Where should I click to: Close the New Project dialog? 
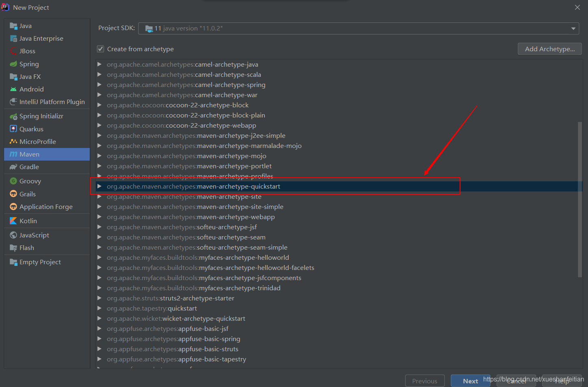click(577, 7)
